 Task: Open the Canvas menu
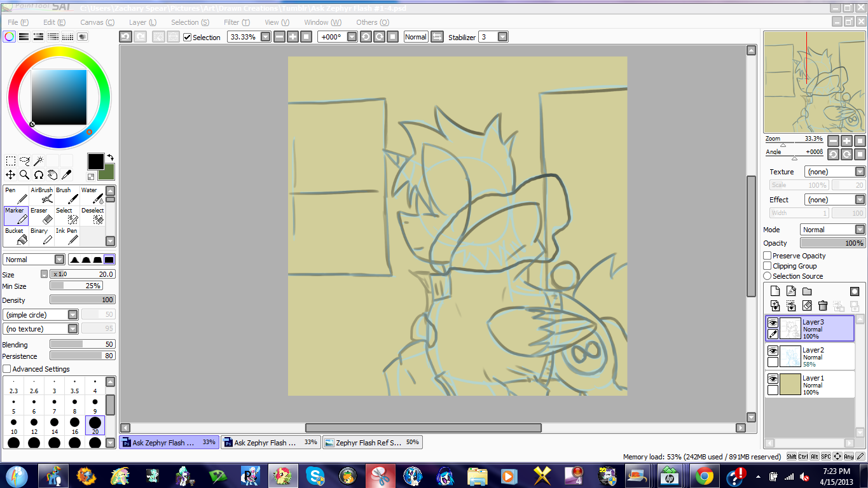(97, 22)
